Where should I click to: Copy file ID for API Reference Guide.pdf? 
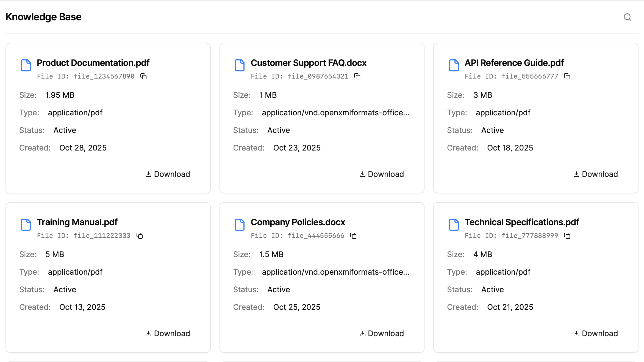(x=567, y=76)
